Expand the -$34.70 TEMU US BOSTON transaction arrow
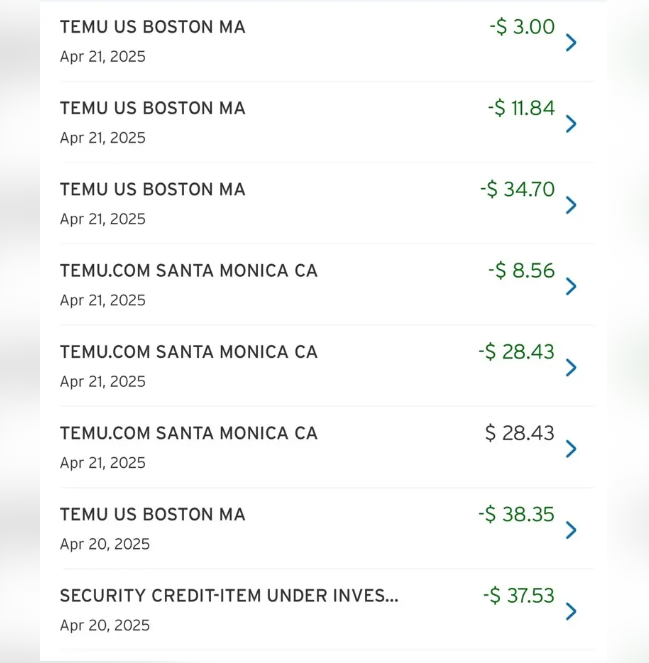The image size is (649, 663). [x=571, y=205]
